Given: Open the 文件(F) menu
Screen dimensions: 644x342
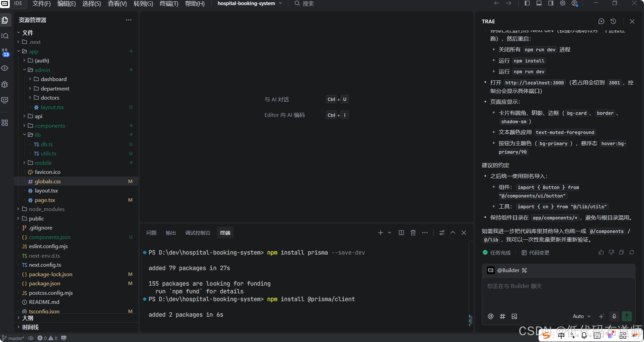Looking at the screenshot, I should 41,4.
